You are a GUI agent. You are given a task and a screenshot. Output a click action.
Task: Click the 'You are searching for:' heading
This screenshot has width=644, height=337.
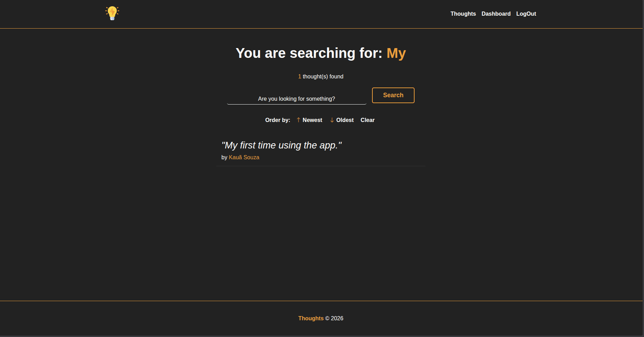(x=309, y=53)
